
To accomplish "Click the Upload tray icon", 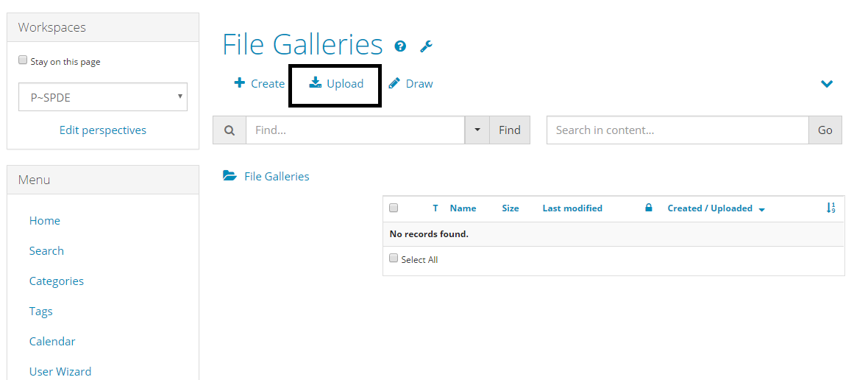I will point(315,83).
